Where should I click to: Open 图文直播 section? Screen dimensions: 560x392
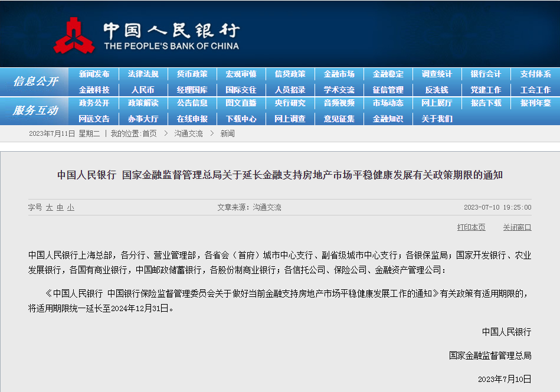[241, 103]
